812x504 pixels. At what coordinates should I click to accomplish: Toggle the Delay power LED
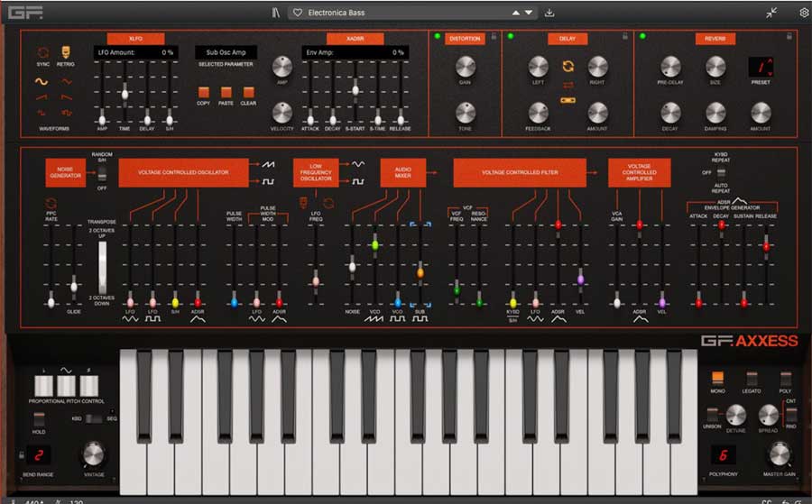[x=511, y=36]
